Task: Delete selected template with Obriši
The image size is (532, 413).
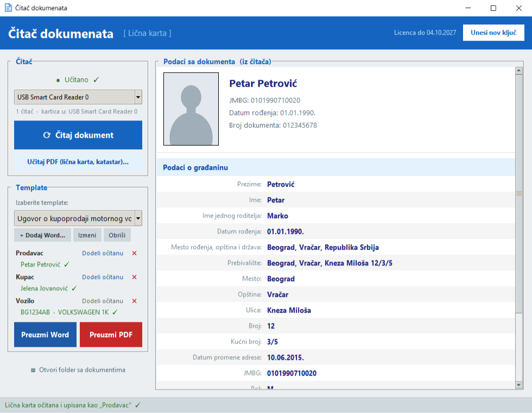Action: [117, 236]
